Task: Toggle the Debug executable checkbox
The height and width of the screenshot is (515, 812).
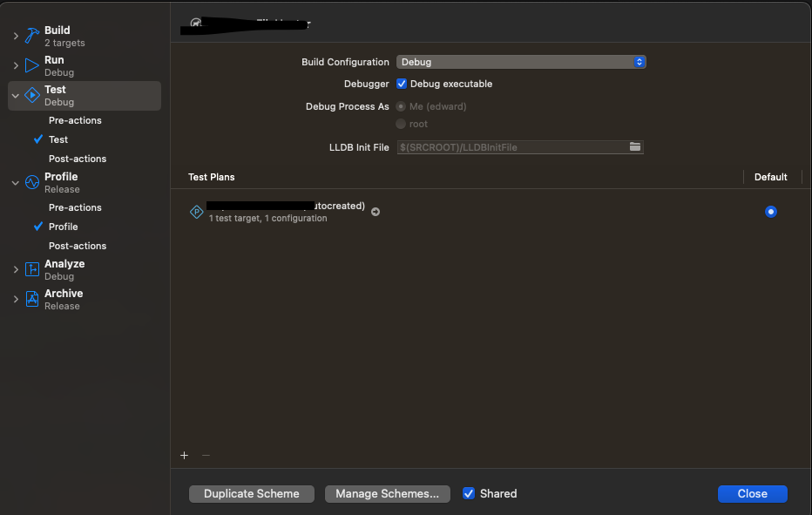Action: coord(402,84)
